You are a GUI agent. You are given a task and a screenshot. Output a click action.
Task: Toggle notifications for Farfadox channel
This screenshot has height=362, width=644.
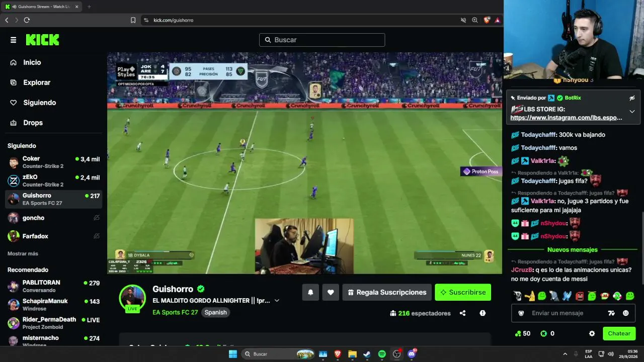[97, 236]
